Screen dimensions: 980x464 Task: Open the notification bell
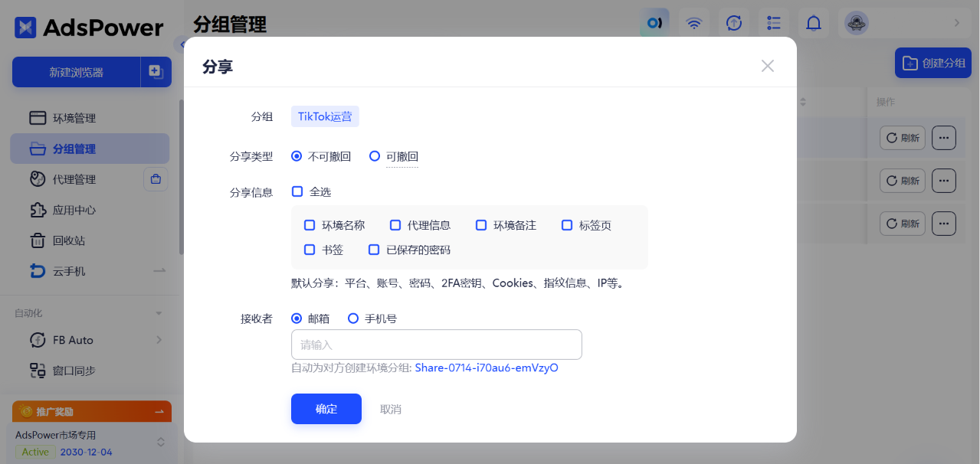click(x=814, y=23)
